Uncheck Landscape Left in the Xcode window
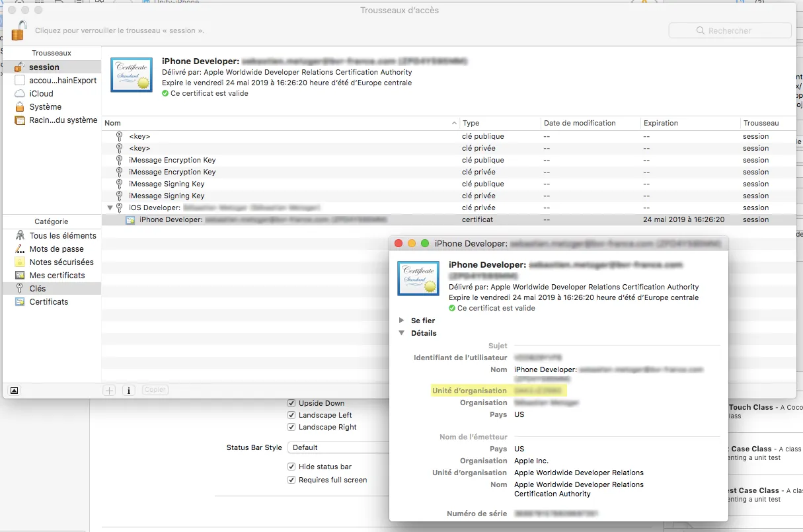 pos(291,415)
